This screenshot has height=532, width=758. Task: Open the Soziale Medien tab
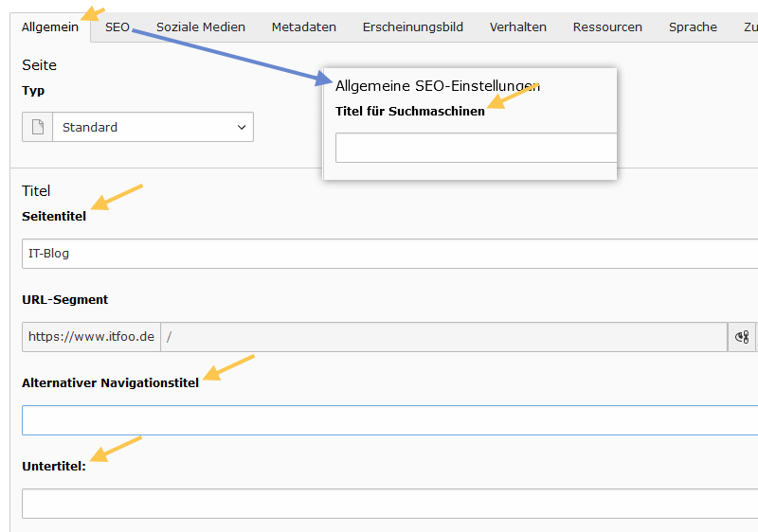[201, 27]
